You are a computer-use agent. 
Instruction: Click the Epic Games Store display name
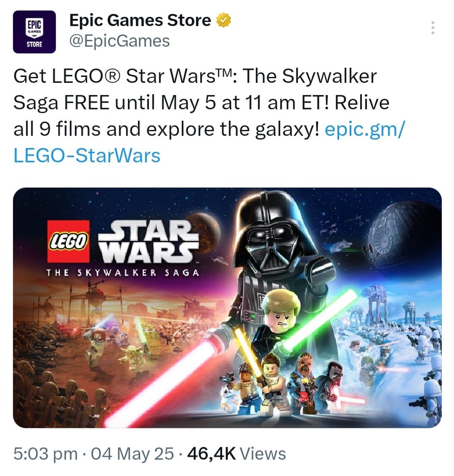tap(140, 20)
